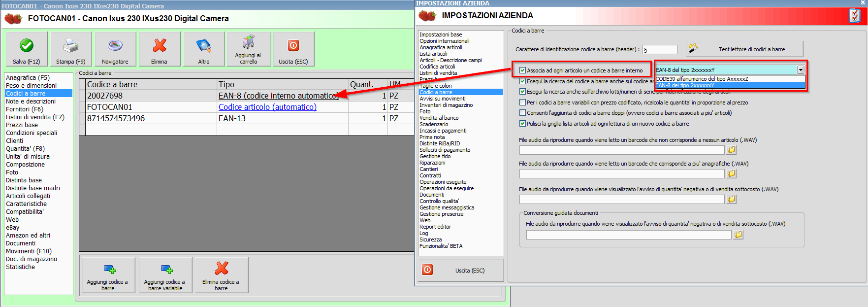Click Uscita (ESC) in the article window
The image size is (868, 307).
click(x=293, y=49)
